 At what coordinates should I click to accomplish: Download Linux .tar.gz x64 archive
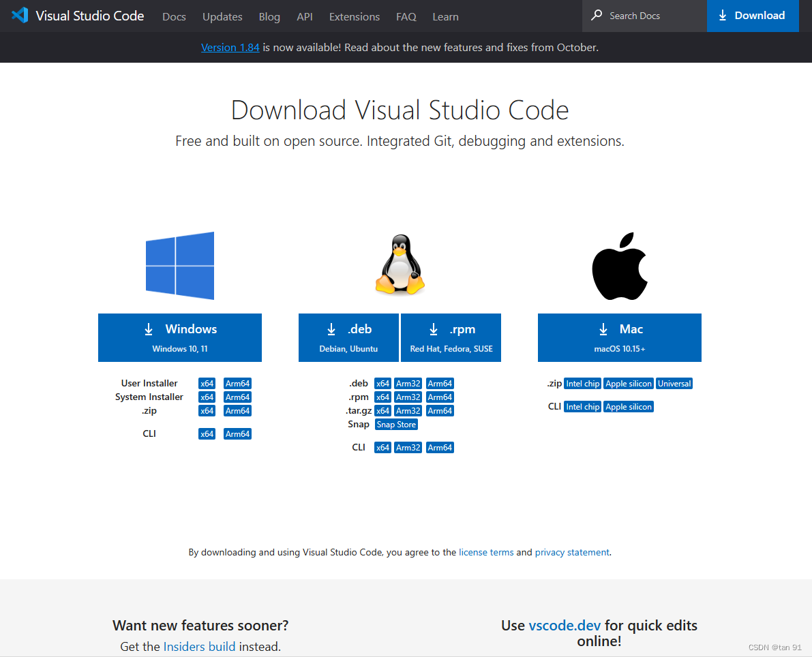(382, 410)
